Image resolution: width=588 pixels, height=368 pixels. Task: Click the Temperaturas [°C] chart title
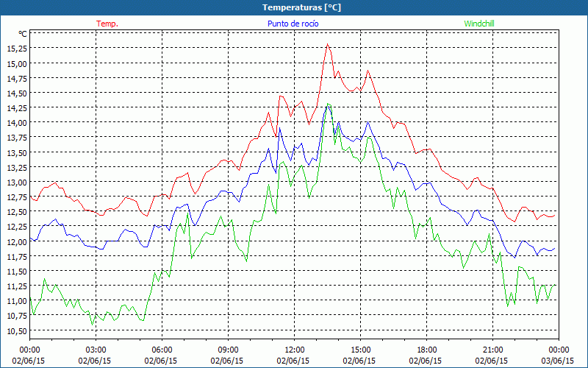tap(301, 7)
